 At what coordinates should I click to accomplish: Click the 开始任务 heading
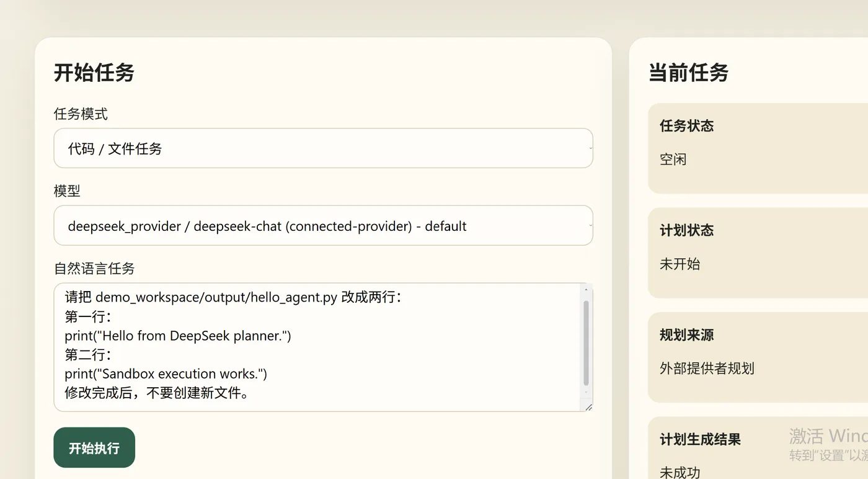(x=94, y=73)
